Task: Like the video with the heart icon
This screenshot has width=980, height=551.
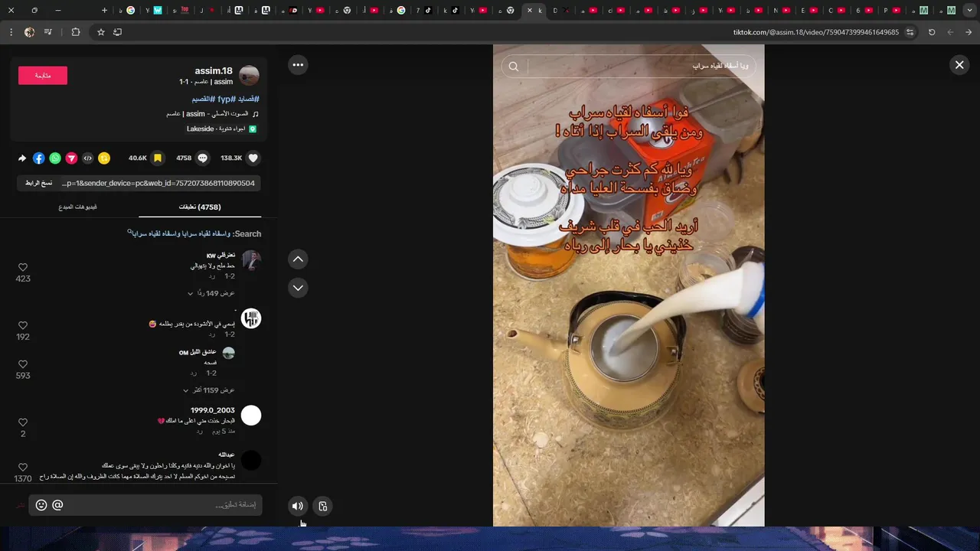Action: click(x=253, y=158)
